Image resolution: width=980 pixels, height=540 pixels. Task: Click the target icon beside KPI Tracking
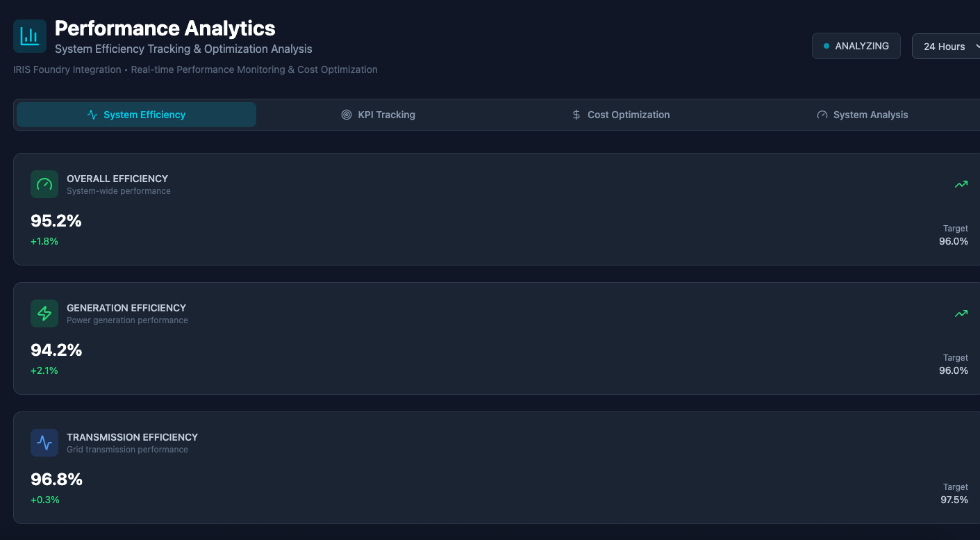click(347, 115)
